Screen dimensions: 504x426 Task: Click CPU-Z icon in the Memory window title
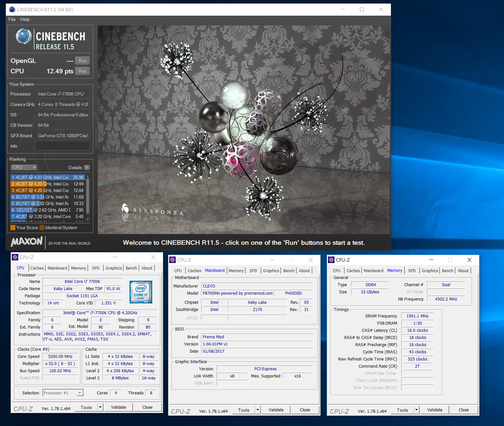click(331, 260)
